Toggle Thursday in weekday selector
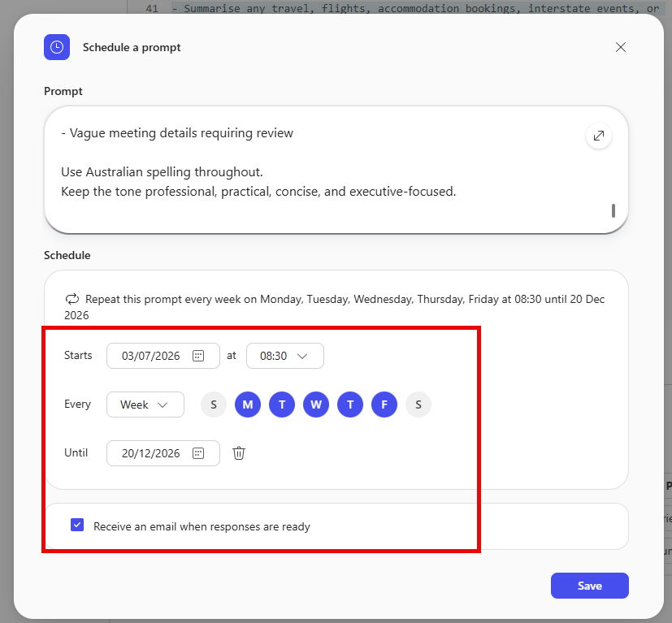Image resolution: width=672 pixels, height=623 pixels. (350, 405)
